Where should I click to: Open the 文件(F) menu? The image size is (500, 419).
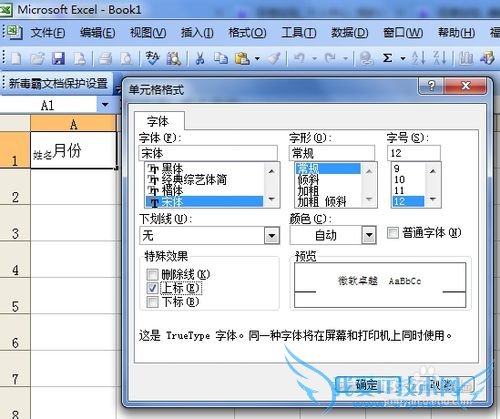pos(48,32)
